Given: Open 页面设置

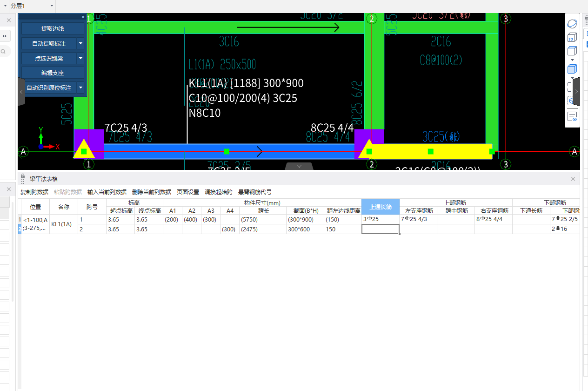Looking at the screenshot, I should tap(188, 192).
